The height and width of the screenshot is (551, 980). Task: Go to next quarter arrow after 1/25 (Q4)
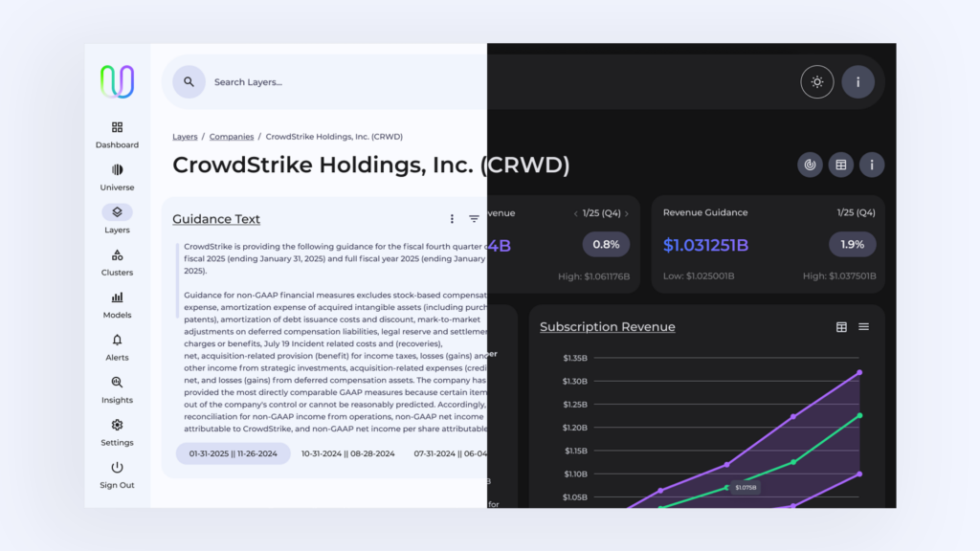coord(627,213)
